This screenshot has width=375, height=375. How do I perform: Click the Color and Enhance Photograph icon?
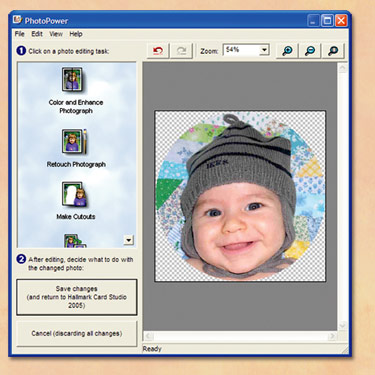pyautogui.click(x=72, y=79)
